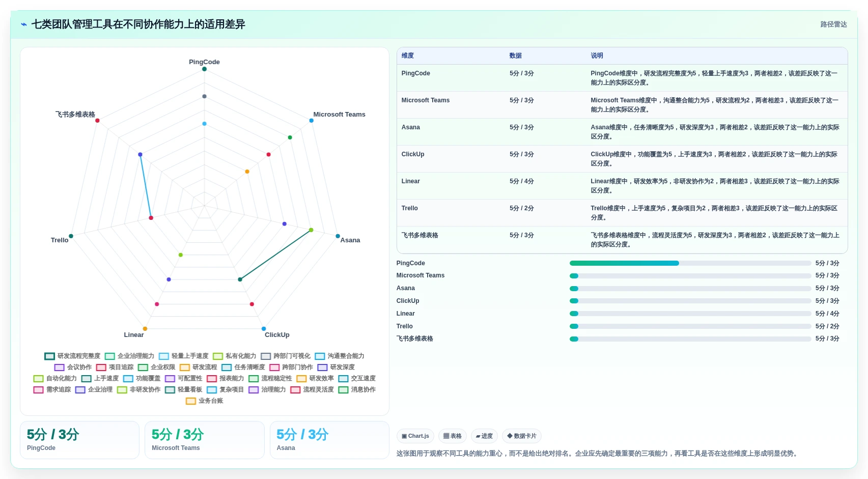Open the PingCode score card
868x479 pixels.
click(80, 440)
